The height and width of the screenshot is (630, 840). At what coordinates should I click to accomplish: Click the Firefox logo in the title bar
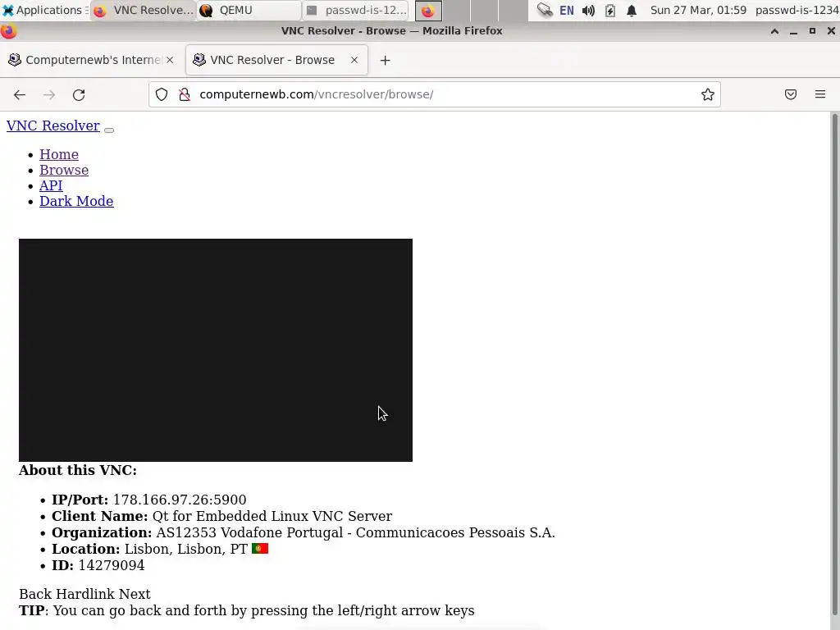coord(8,31)
